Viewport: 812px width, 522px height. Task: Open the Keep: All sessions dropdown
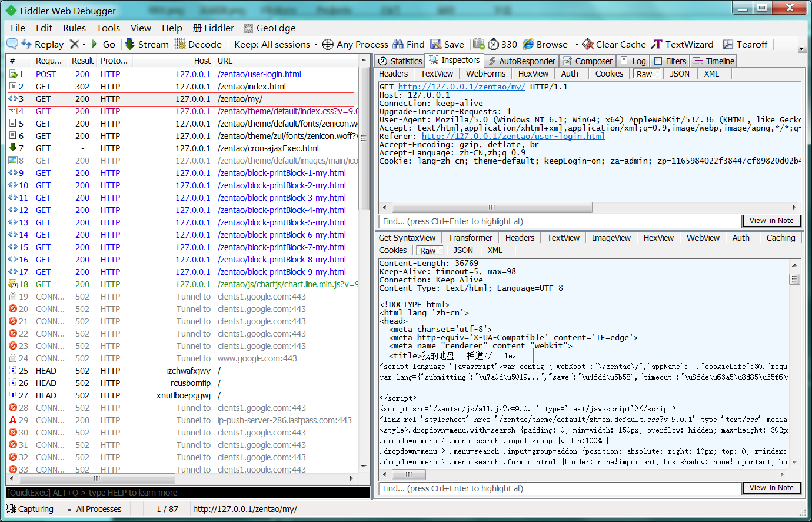pyautogui.click(x=275, y=44)
